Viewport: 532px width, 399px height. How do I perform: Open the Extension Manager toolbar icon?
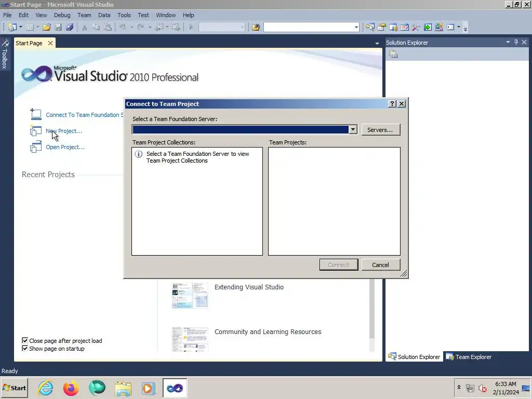pos(439,27)
